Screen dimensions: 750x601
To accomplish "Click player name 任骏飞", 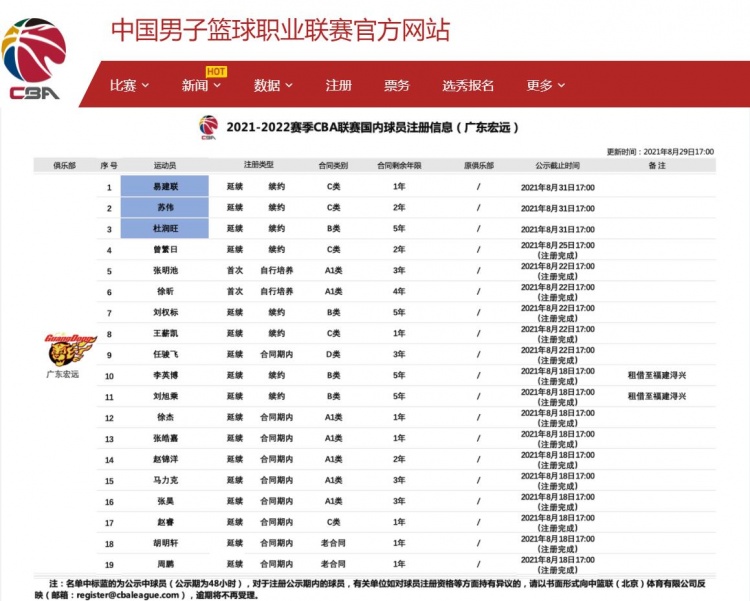I will click(x=165, y=354).
